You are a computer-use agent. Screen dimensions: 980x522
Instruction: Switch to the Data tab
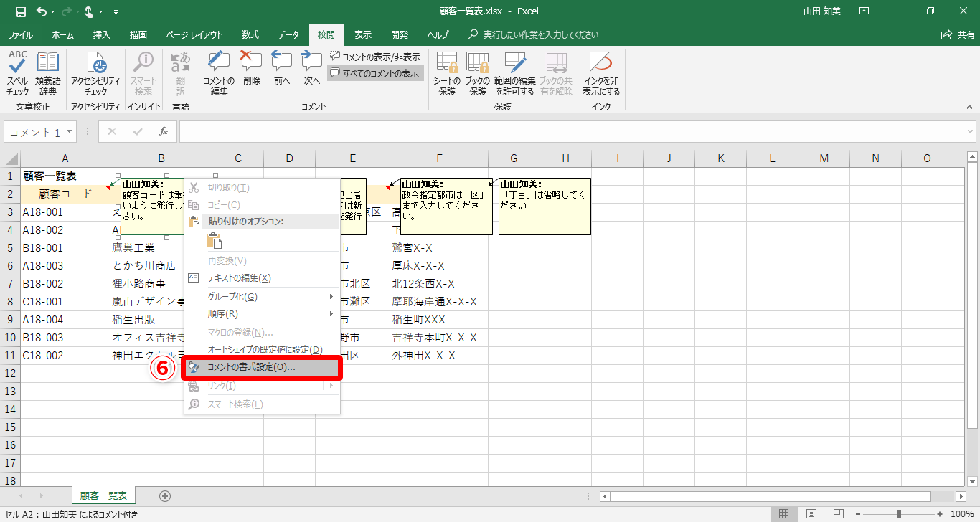tap(288, 34)
